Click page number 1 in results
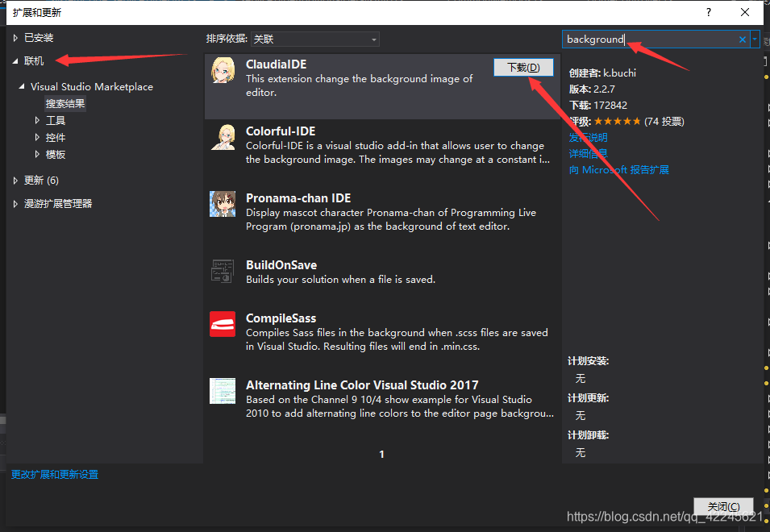 pyautogui.click(x=381, y=455)
